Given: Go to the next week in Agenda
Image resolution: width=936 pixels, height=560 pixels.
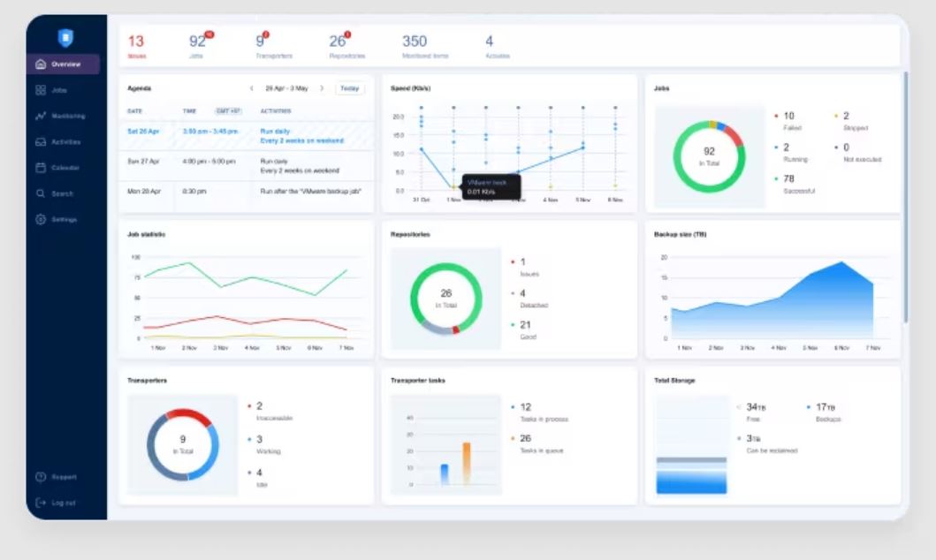Looking at the screenshot, I should point(322,88).
